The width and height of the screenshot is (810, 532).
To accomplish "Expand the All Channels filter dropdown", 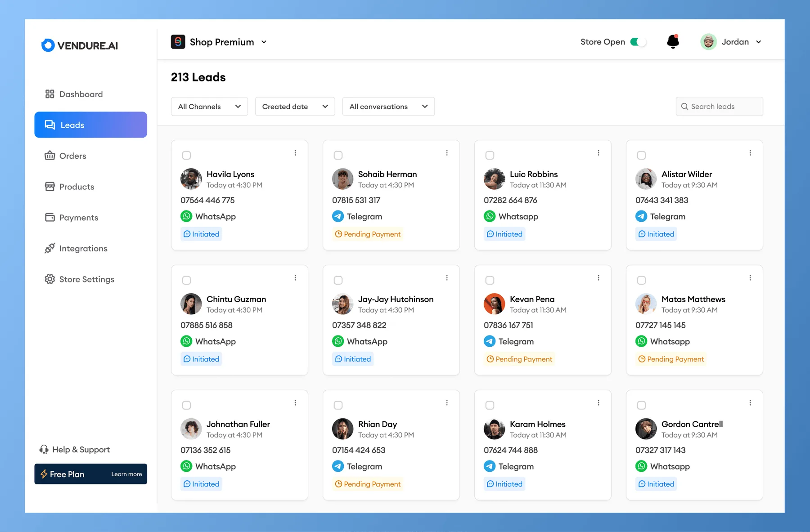I will tap(209, 107).
